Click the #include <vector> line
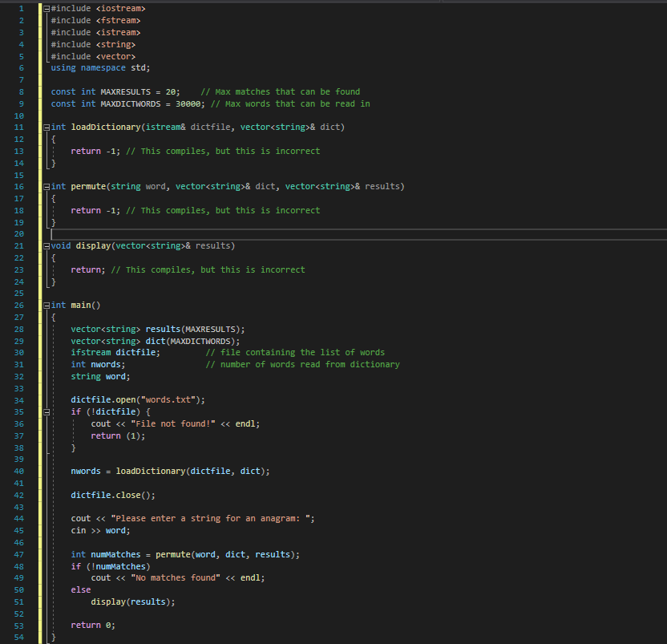The image size is (667, 644). click(x=93, y=57)
